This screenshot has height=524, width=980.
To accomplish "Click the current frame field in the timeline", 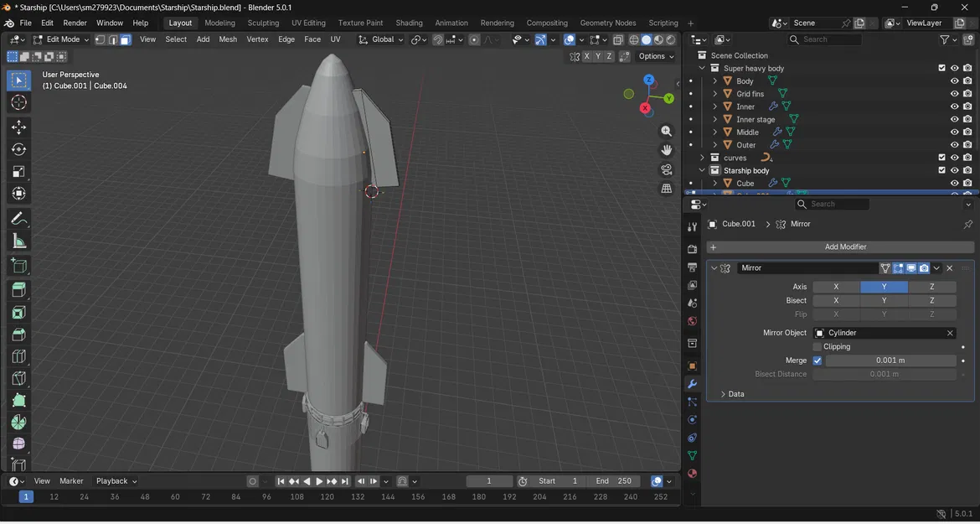I will (x=489, y=480).
